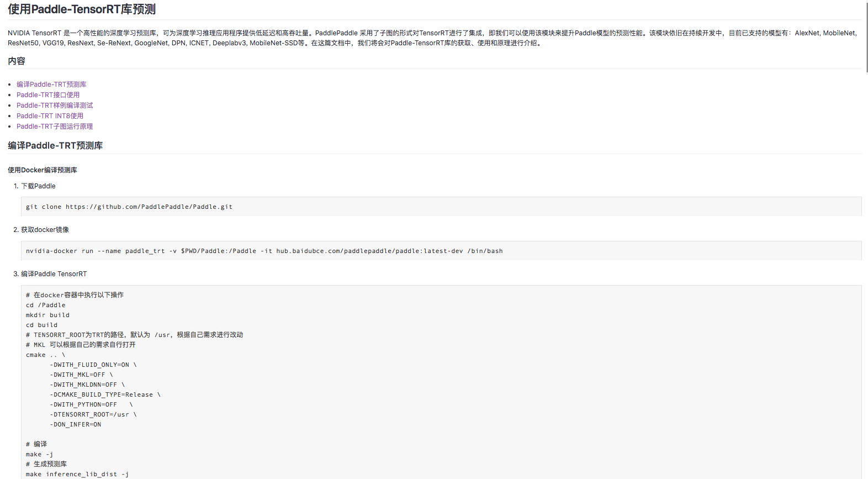Screen dimensions: 868x479
Task: Click the -DWITH_PYTHON=OFF option line
Action: point(91,405)
